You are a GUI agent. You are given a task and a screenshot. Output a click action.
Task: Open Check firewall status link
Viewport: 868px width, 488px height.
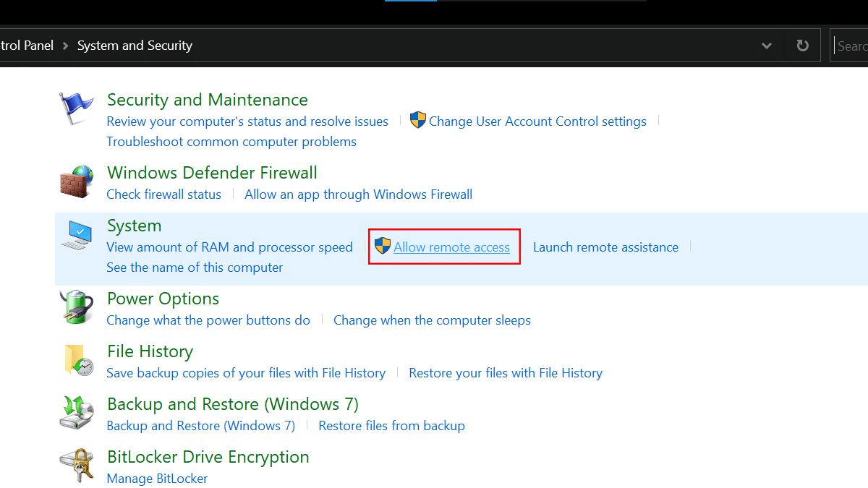click(163, 194)
